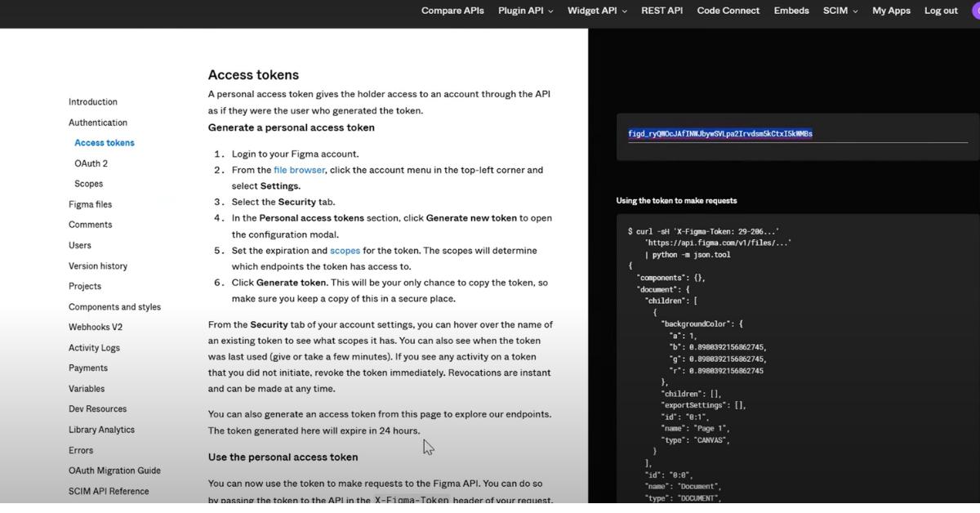Click 'python -m json.tool' code line
The image size is (980, 513).
(x=688, y=255)
